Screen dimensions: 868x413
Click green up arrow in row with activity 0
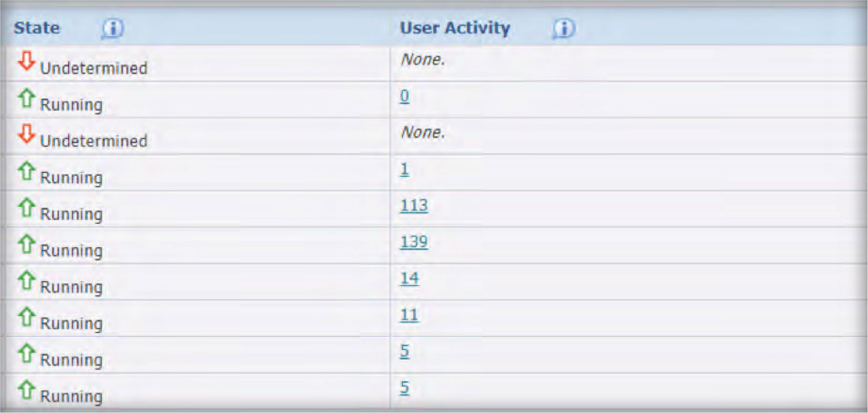pos(26,98)
